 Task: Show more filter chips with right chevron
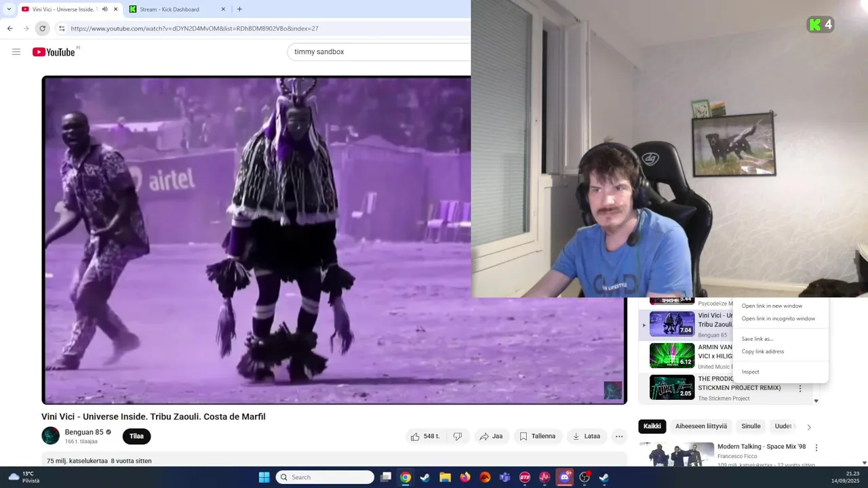coord(808,427)
